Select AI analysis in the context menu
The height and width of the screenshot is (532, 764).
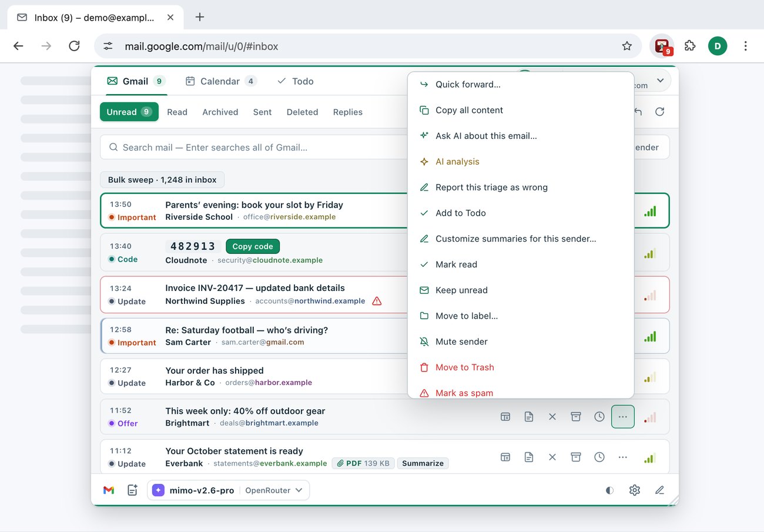click(521, 162)
